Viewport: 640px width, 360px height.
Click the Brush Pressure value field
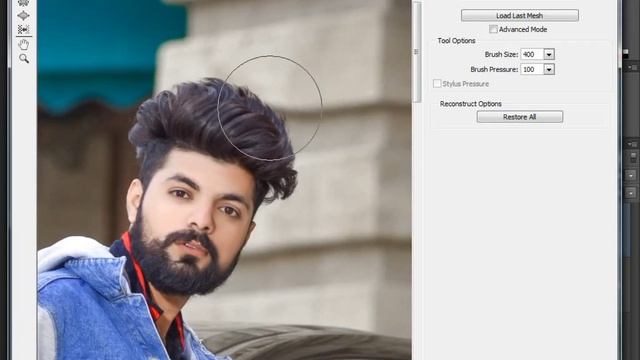click(532, 69)
